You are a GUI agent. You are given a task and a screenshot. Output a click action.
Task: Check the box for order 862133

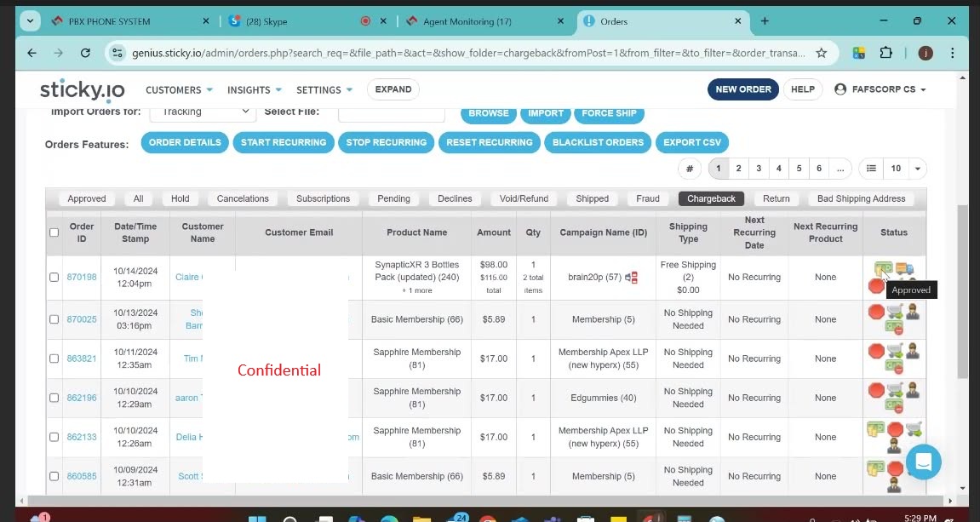(54, 437)
